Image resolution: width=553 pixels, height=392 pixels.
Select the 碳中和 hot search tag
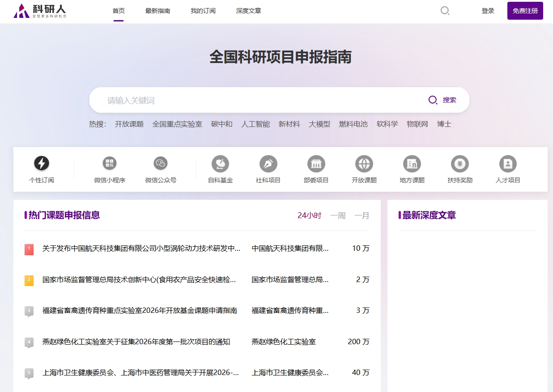point(222,124)
